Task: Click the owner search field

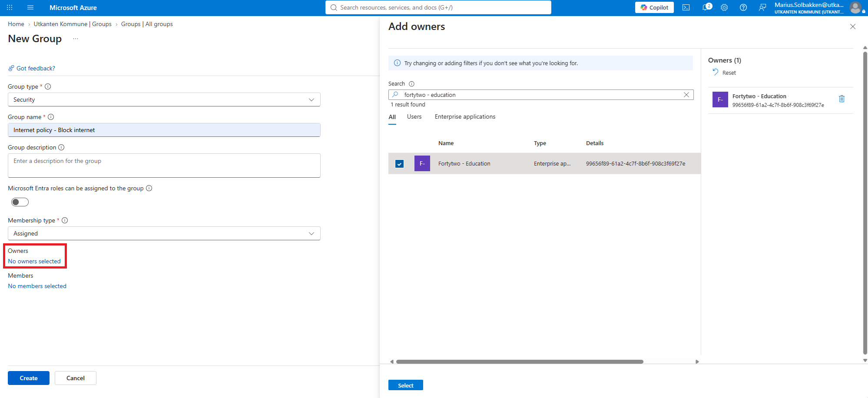Action: coord(541,95)
